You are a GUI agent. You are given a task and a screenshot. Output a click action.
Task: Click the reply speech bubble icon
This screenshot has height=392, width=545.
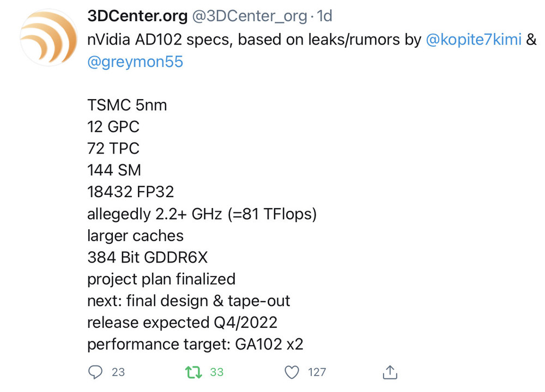(x=95, y=372)
